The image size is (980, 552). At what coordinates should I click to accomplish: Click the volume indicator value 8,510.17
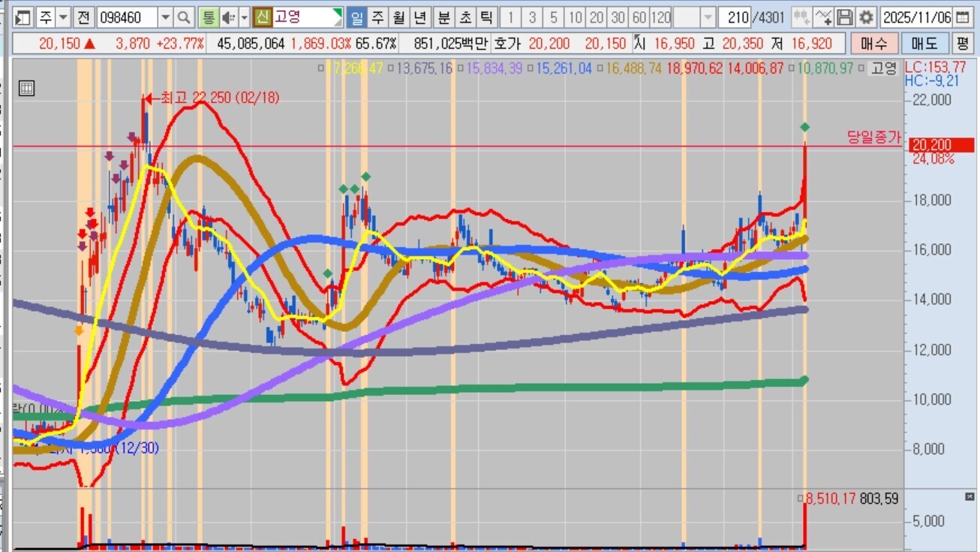pos(831,498)
